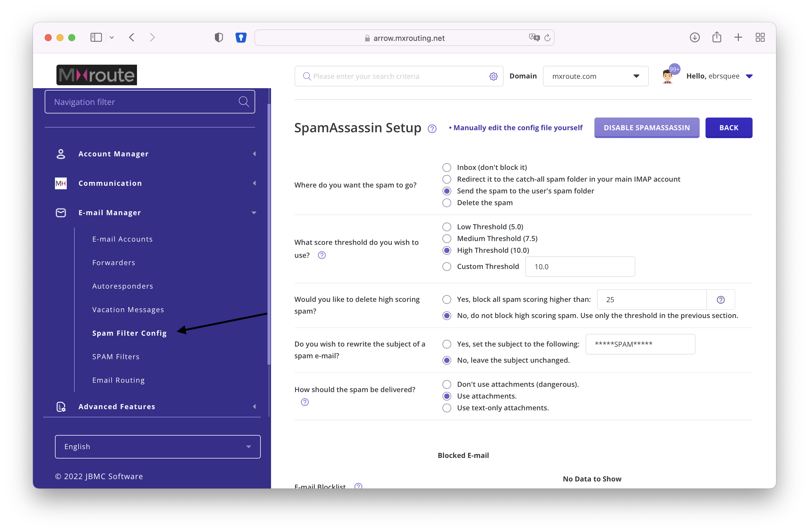
Task: Click the magnifier icon in Navigation filter
Action: [243, 101]
